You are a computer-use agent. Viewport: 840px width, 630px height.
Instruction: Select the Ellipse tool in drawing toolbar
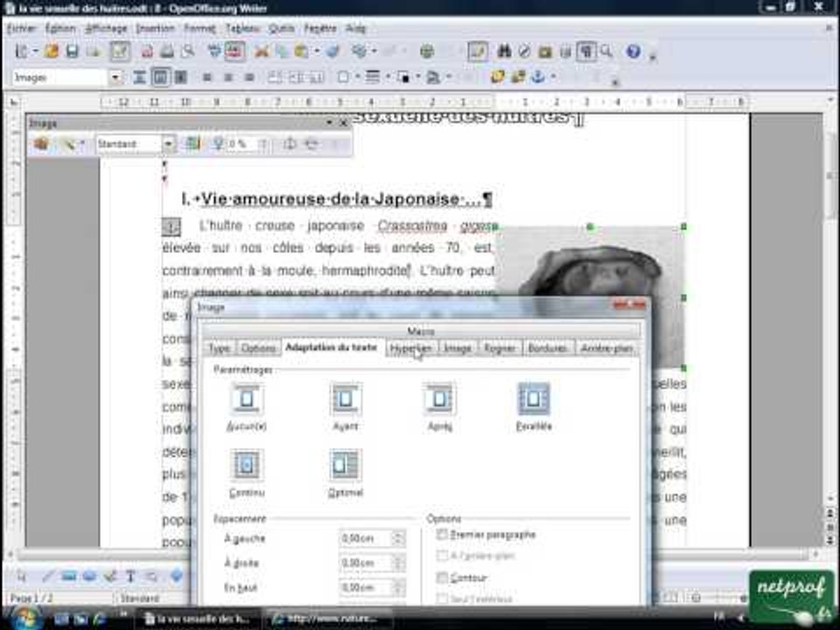click(x=89, y=577)
